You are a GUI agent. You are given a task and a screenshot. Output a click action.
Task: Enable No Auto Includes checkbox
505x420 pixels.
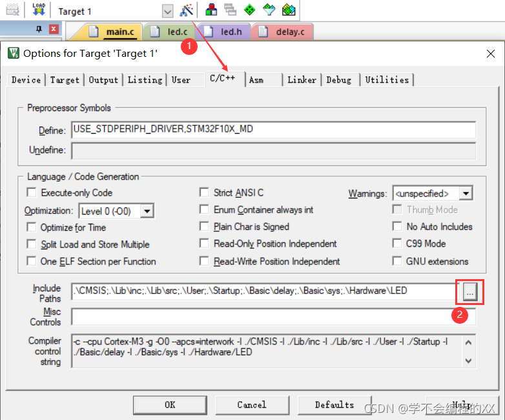click(x=397, y=226)
